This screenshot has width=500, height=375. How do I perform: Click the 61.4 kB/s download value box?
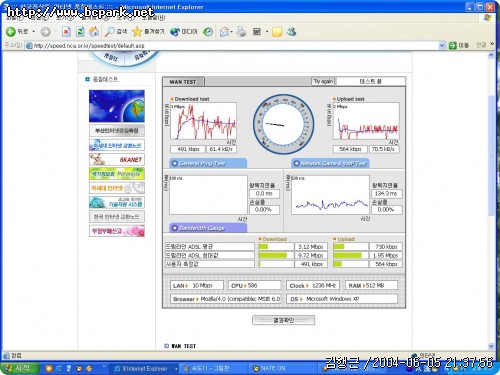221,149
